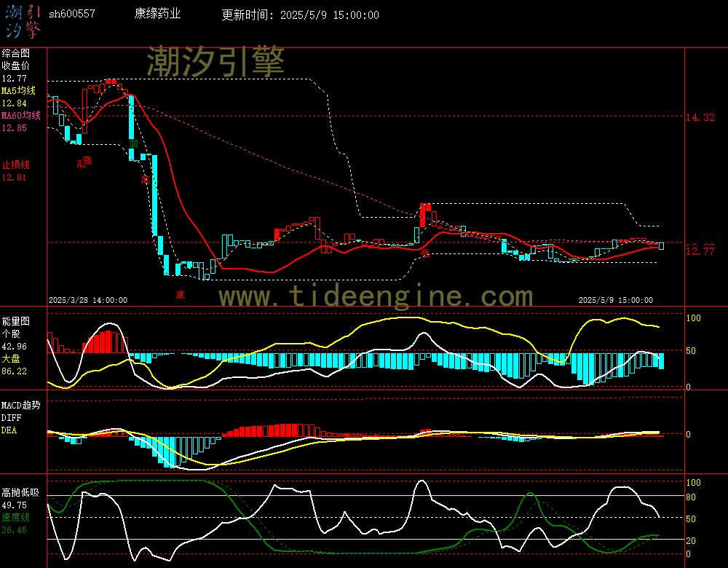
Task: Click the 大盘 value 86.22
Action: 15,371
